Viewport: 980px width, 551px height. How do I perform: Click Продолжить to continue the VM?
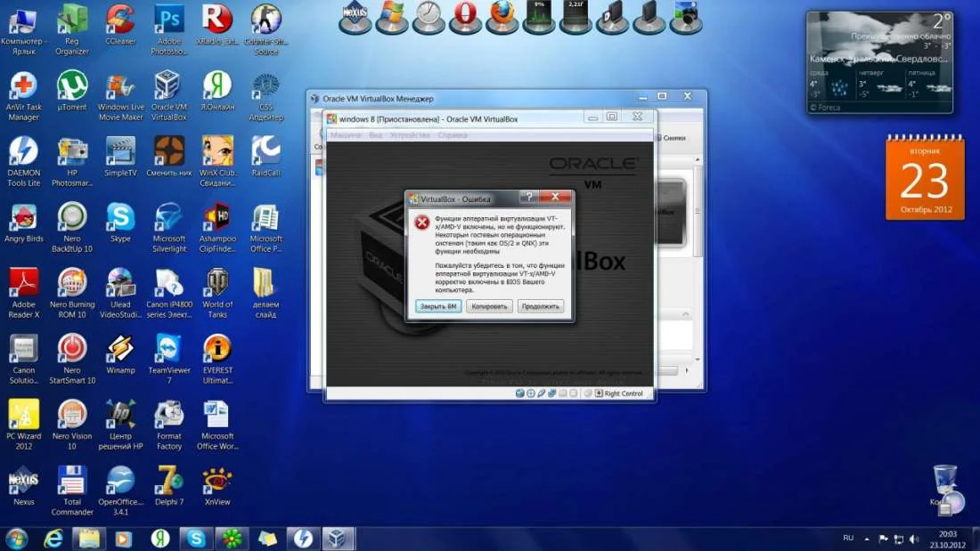541,306
